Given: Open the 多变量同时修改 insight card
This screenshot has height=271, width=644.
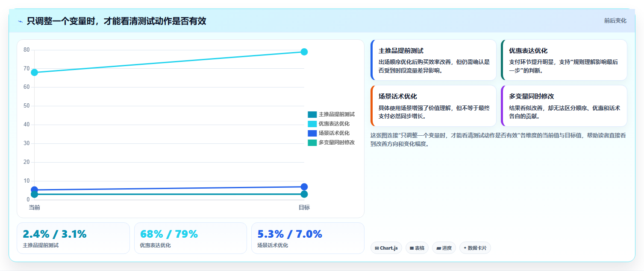Looking at the screenshot, I should pos(564,105).
